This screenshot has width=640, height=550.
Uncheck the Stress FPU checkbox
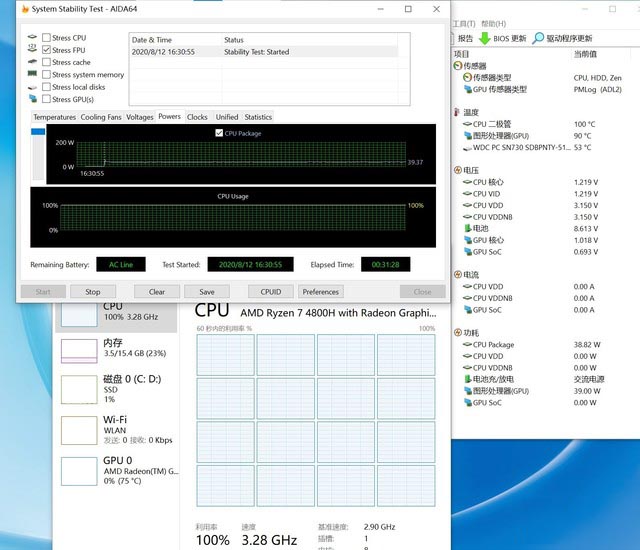click(x=47, y=50)
